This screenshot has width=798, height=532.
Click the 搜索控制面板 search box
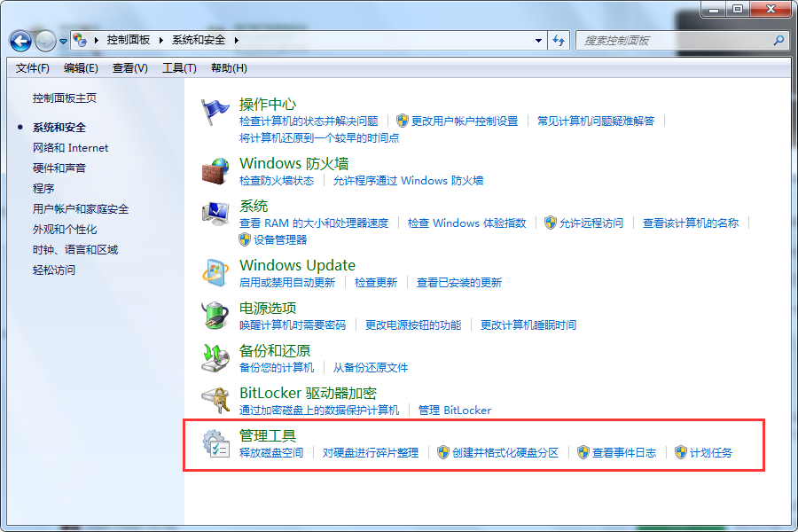point(676,40)
